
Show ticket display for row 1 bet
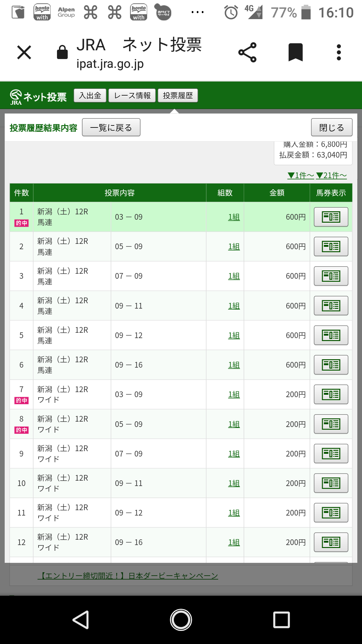click(331, 217)
